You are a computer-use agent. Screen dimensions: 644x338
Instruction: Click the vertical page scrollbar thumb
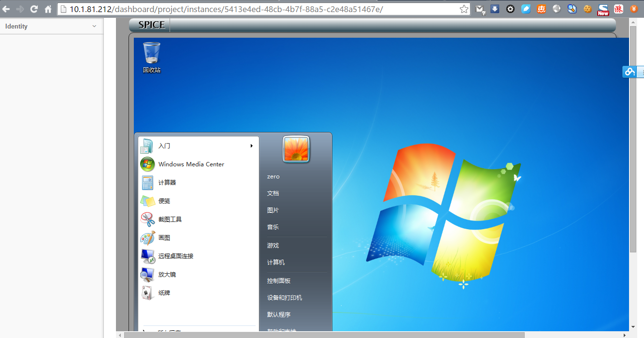click(x=633, y=139)
